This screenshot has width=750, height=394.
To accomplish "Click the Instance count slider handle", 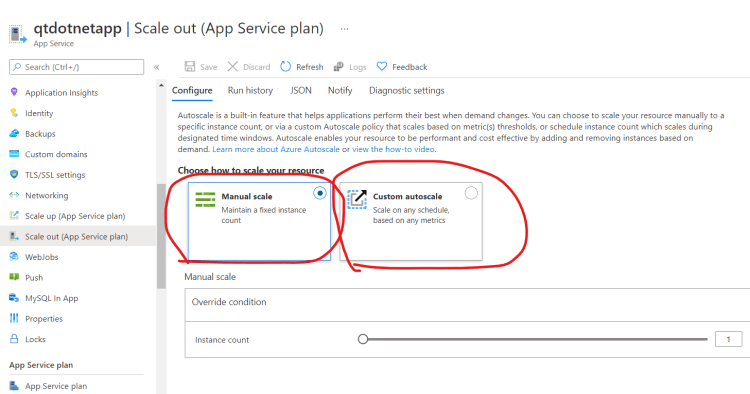I will pyautogui.click(x=363, y=339).
